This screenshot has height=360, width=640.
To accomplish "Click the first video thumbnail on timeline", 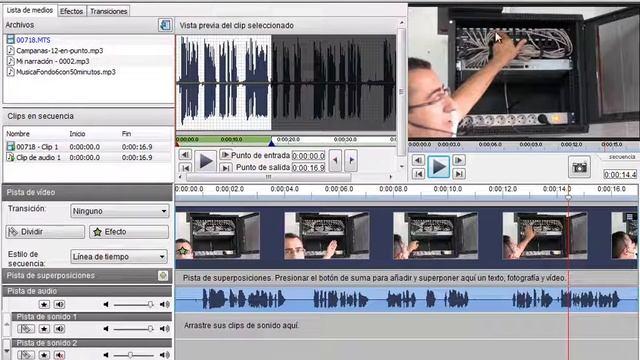I will (x=218, y=236).
